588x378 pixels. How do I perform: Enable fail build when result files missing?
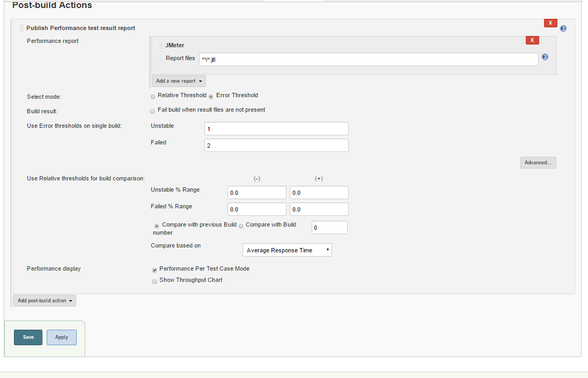tap(153, 111)
